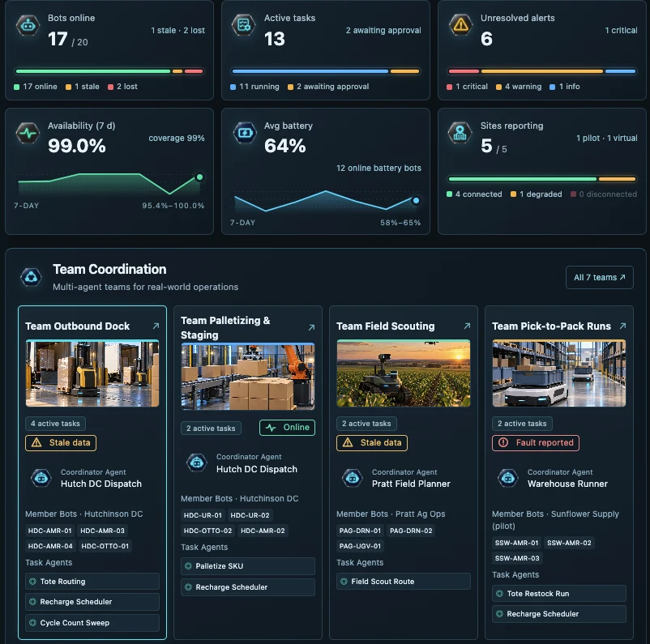Viewport: 650px width, 644px height.
Task: Select bot chip HDC-AMR-02
Action: [x=263, y=531]
